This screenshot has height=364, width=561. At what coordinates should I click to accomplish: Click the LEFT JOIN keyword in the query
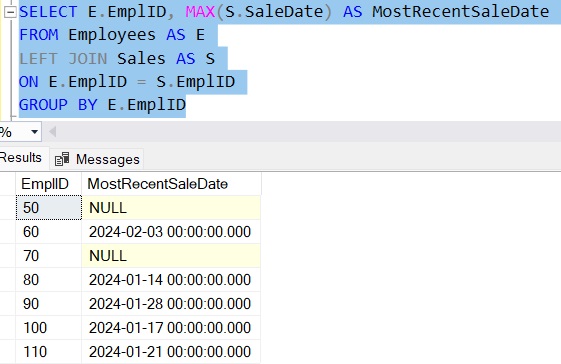(63, 59)
